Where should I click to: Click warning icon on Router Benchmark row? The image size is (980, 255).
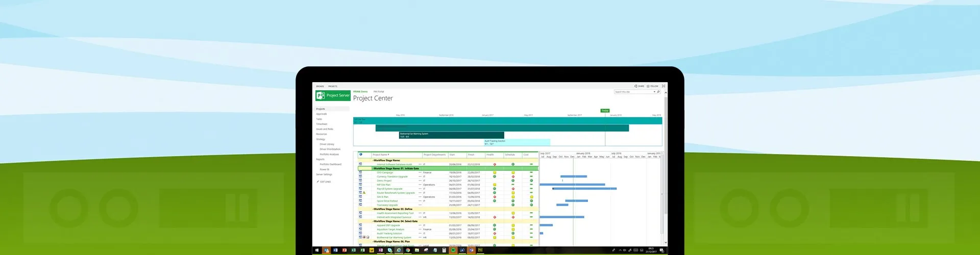coord(364,193)
